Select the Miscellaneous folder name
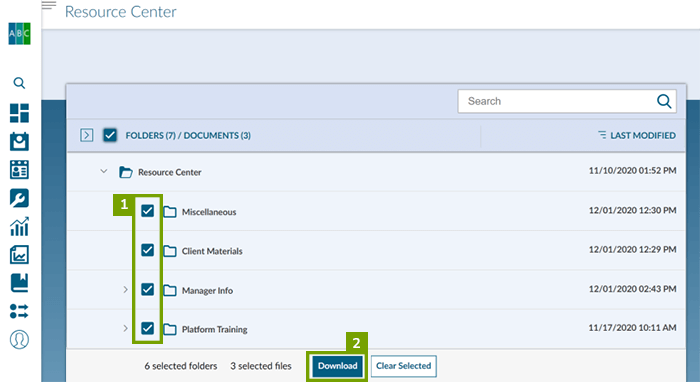The height and width of the screenshot is (382, 700). [209, 212]
